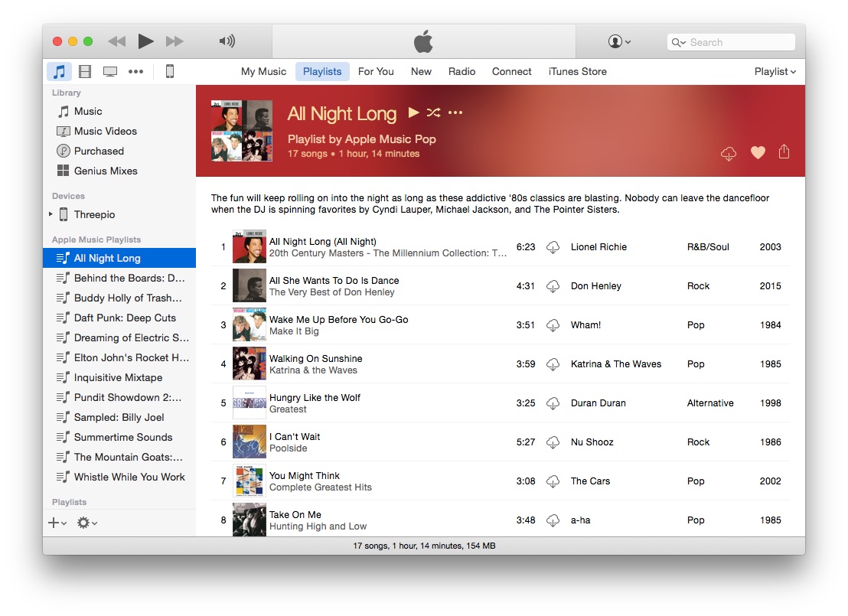Viewport: 848px width, 616px height.
Task: Click the volume speaker icon
Action: pos(227,41)
